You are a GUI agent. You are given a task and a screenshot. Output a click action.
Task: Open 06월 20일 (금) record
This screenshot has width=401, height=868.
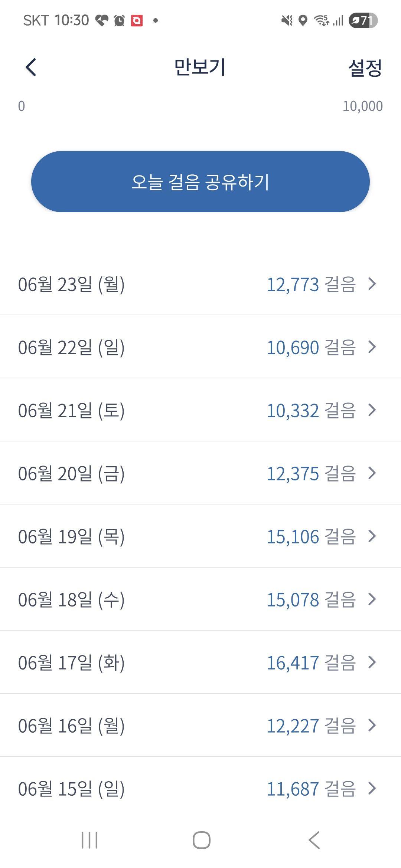[200, 473]
